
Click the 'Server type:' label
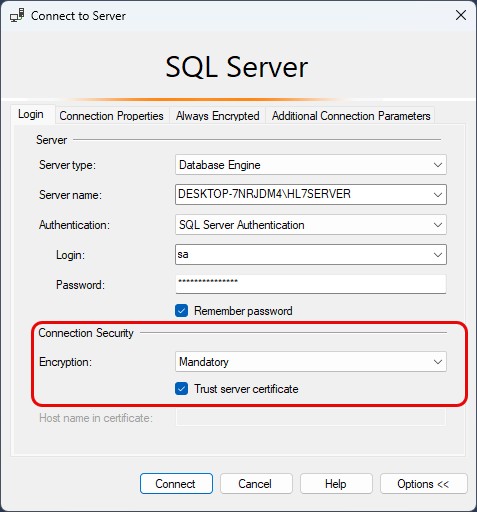pos(67,165)
